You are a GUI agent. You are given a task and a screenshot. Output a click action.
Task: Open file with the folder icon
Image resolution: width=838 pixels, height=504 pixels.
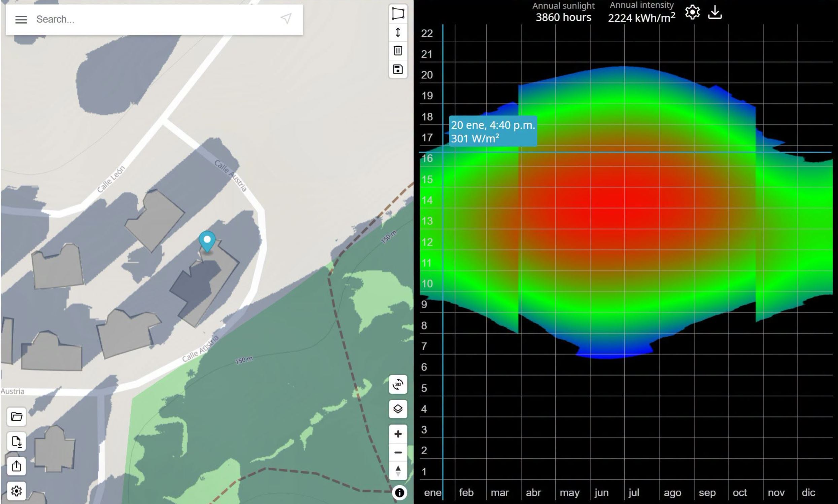pyautogui.click(x=16, y=416)
